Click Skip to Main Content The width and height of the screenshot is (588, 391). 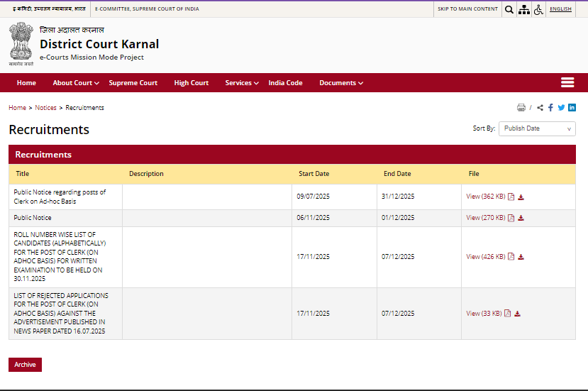pos(467,9)
